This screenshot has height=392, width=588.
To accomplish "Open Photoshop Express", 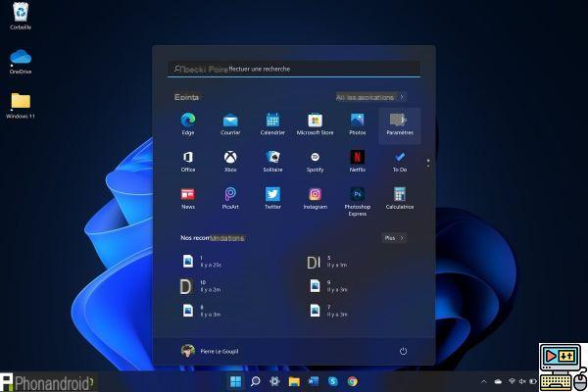I will (x=358, y=202).
